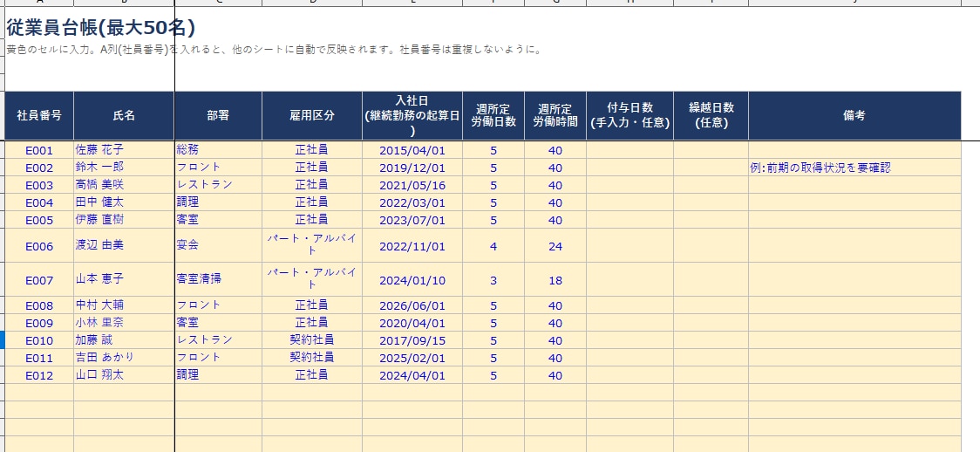Select the name cell 田中 健太
980x452 pixels.
coord(124,202)
